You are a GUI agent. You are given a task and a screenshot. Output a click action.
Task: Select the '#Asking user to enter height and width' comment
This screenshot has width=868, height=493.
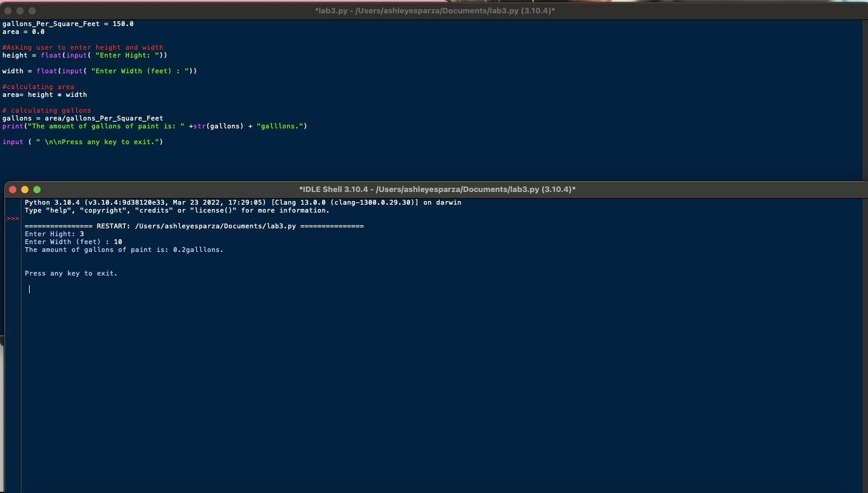pos(84,47)
